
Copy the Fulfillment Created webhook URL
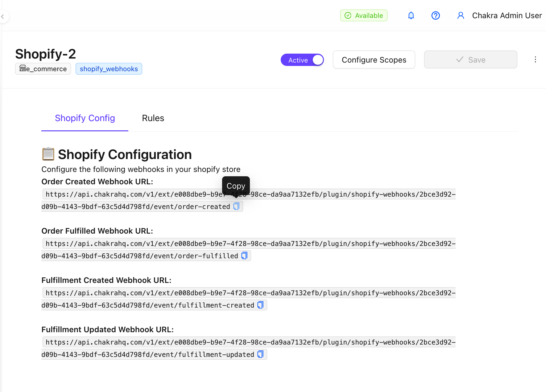pyautogui.click(x=260, y=305)
